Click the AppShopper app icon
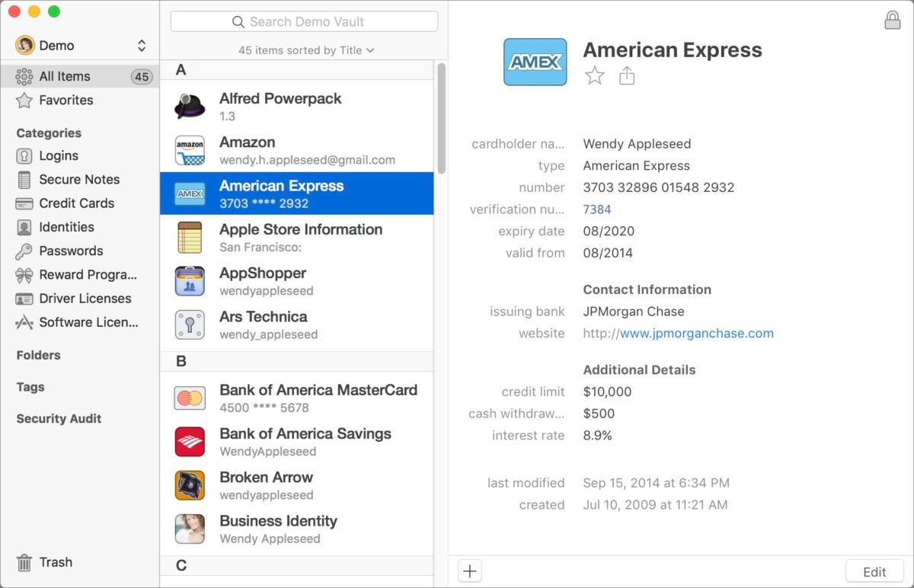This screenshot has width=914, height=588. tap(190, 281)
